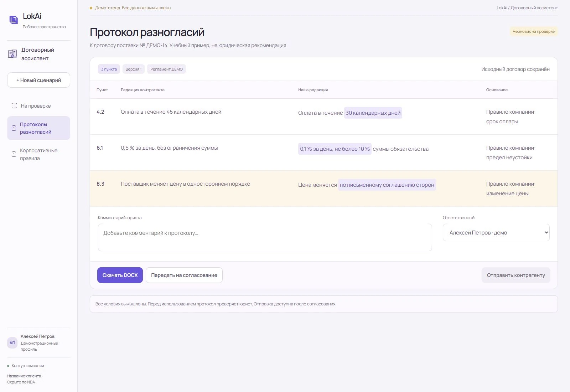Click the Контур компании status entry
The width and height of the screenshot is (570, 392).
26,366
